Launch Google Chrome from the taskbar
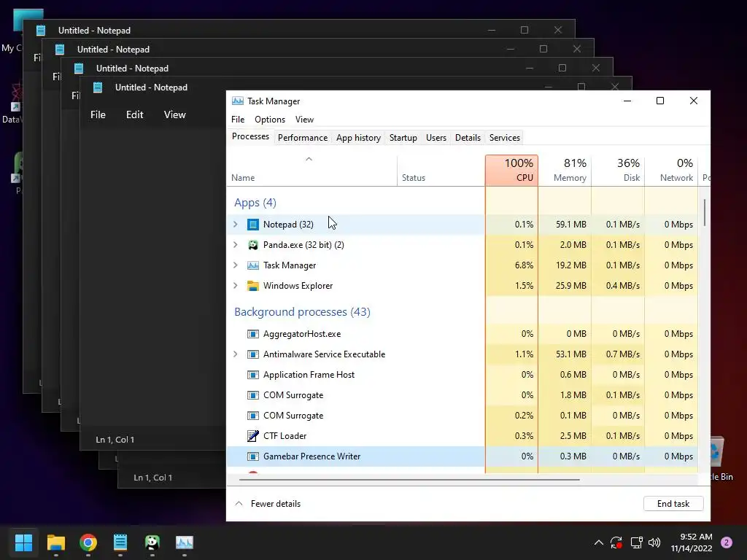The height and width of the screenshot is (560, 747). [x=88, y=542]
